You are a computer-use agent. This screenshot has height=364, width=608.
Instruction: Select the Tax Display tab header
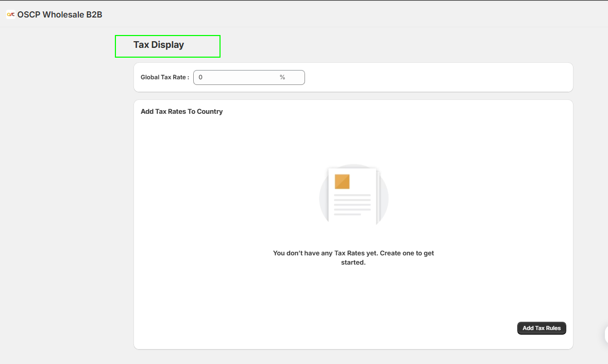tap(159, 44)
